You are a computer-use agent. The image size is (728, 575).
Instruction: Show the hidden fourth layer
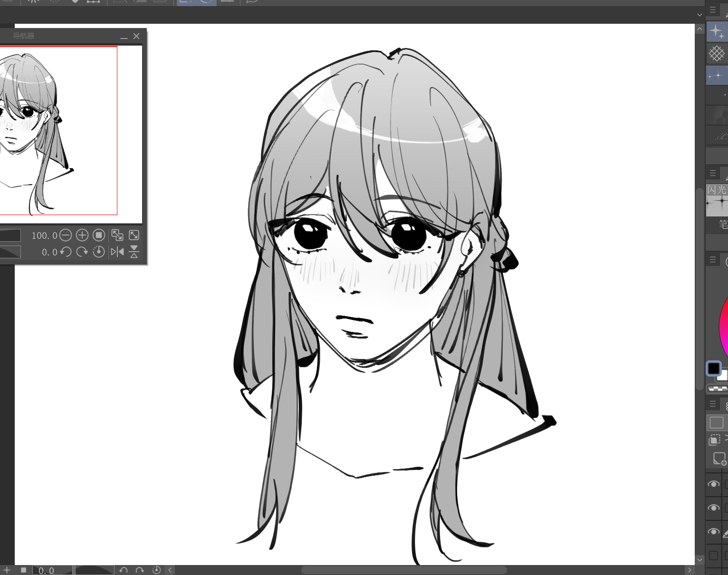[713, 555]
